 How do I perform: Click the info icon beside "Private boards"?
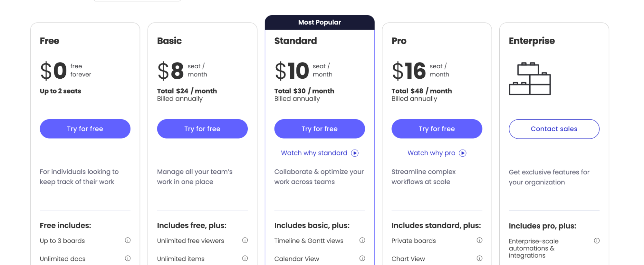[480, 240]
